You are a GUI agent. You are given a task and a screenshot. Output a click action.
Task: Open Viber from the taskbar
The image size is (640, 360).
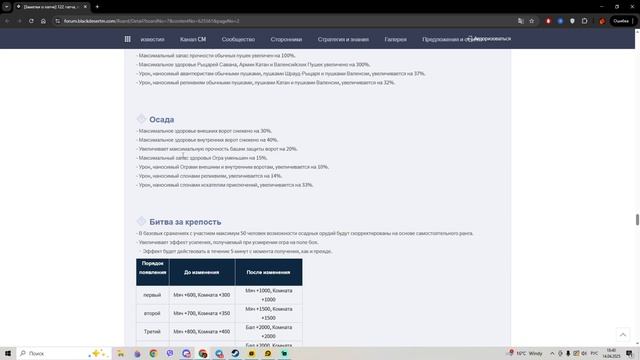pyautogui.click(x=170, y=353)
